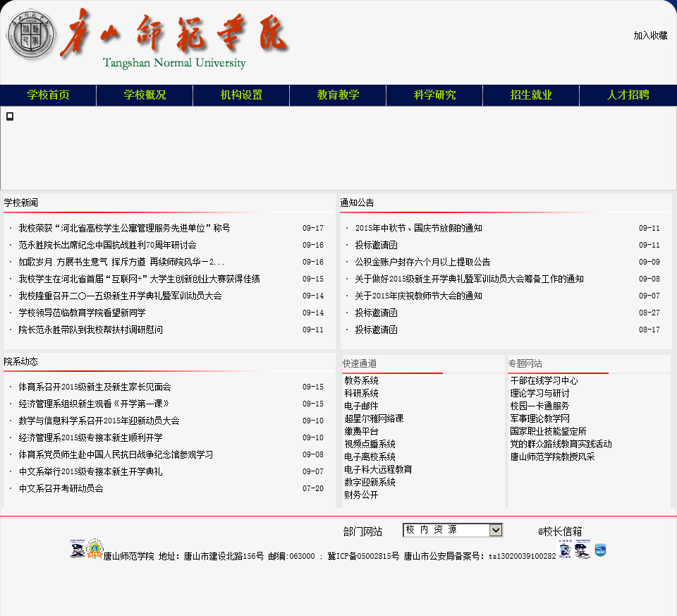The image size is (677, 616).
Task: Open the 招生就业 navigation menu
Action: tap(531, 95)
